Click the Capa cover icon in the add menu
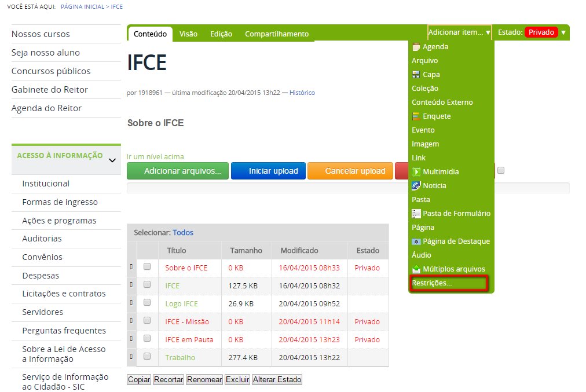This screenshot has width=586, height=392. tap(416, 74)
